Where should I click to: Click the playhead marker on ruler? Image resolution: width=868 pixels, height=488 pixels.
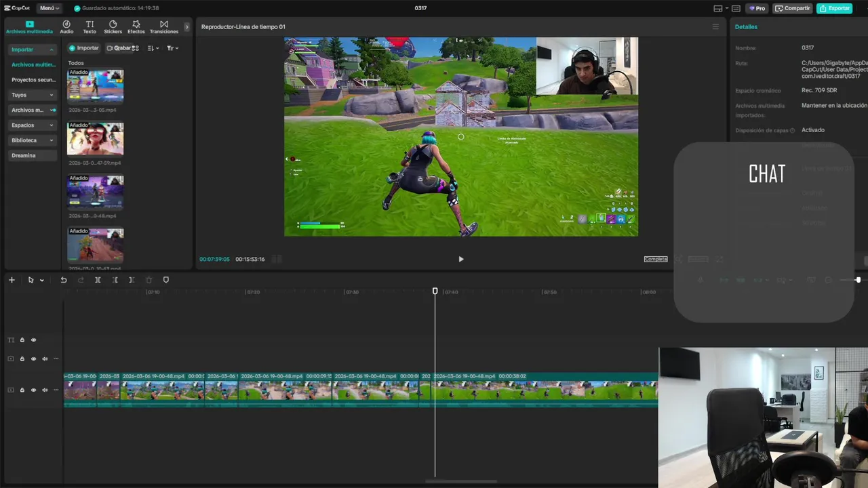(x=435, y=291)
